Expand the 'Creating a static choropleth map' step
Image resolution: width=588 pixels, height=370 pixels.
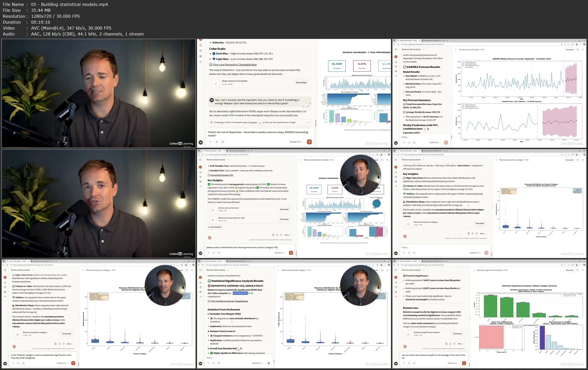pos(308,123)
